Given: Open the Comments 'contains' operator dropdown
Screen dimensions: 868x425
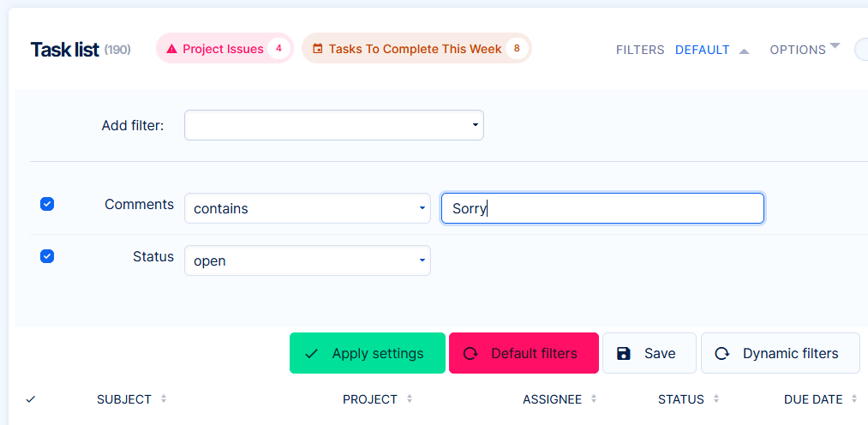Looking at the screenshot, I should tap(307, 208).
